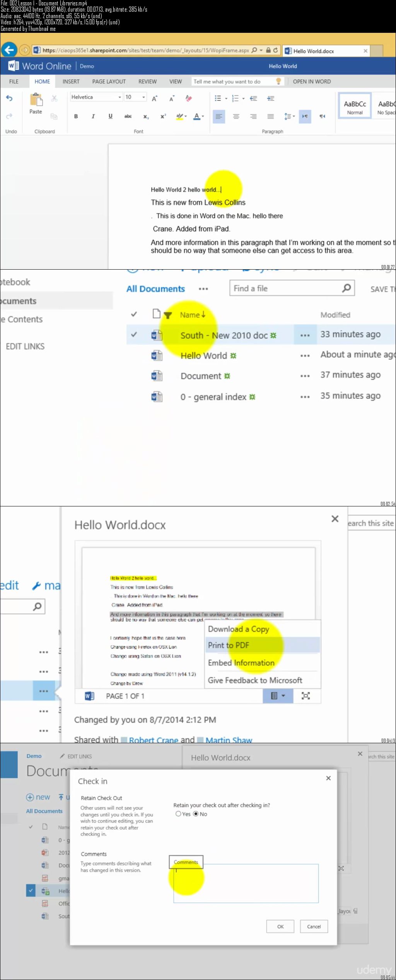Shrink font size button
The width and height of the screenshot is (396, 980).
coord(172,99)
